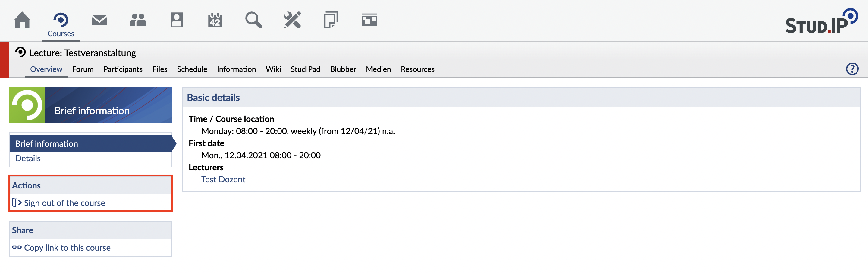Go to the Home start page icon
Image resolution: width=868 pixels, height=273 pixels.
click(22, 20)
